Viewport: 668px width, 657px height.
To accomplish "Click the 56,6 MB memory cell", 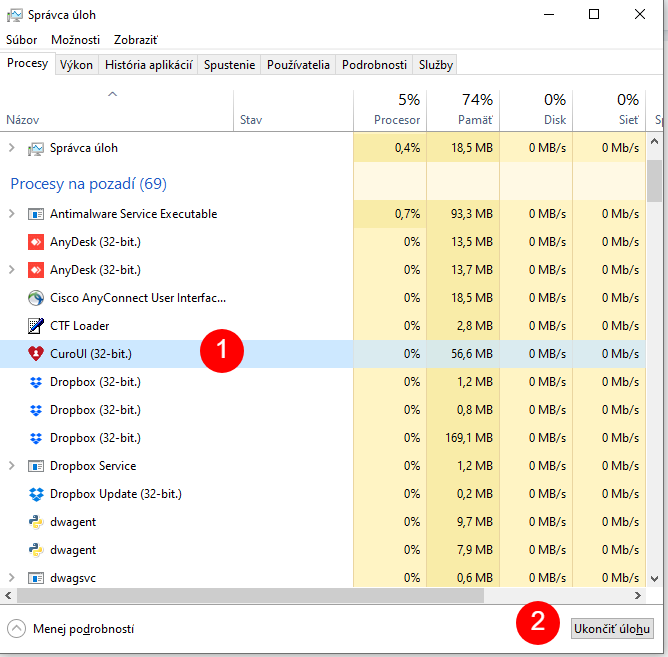I will click(x=463, y=354).
